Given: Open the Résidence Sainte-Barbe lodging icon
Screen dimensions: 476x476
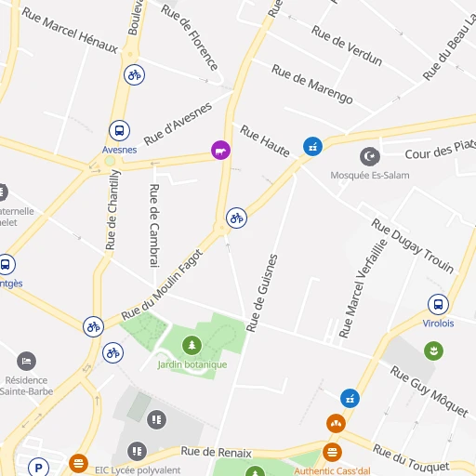Looking at the screenshot, I should [26, 361].
